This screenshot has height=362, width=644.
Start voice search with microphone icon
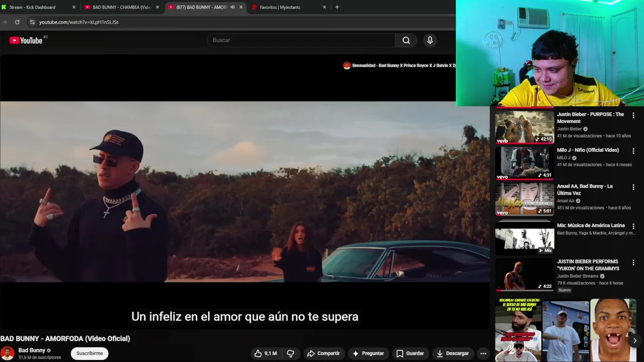coord(430,40)
